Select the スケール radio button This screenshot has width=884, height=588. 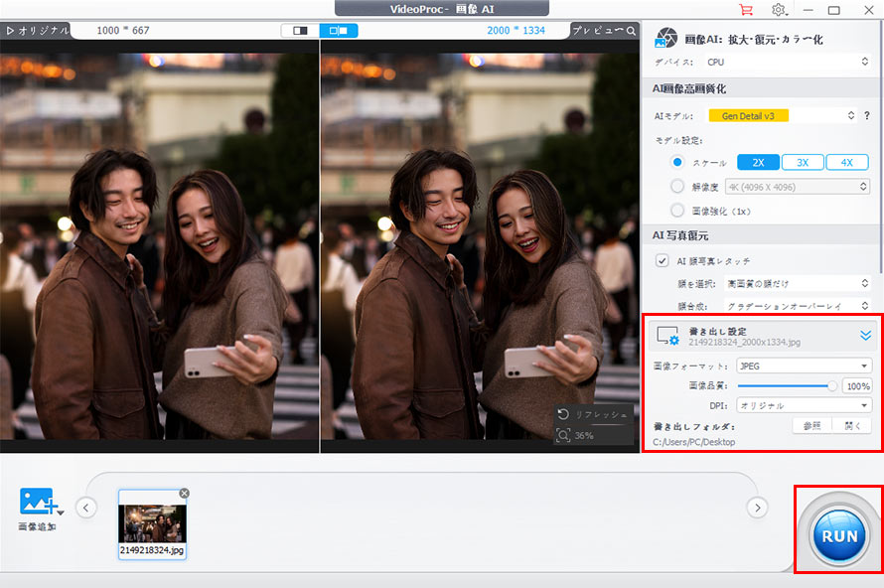pos(677,162)
